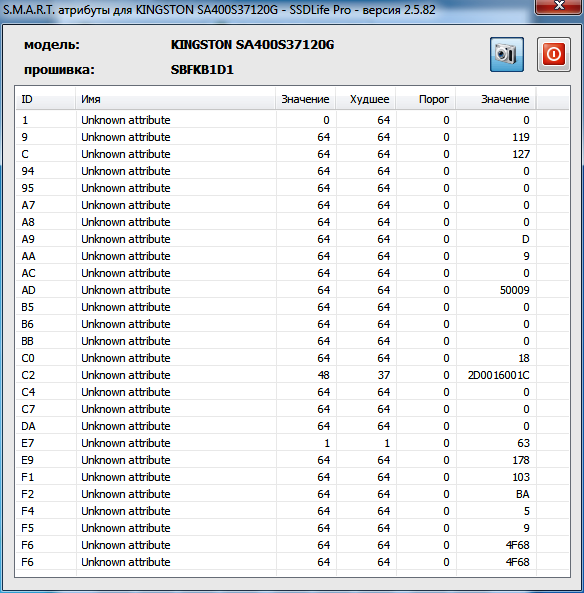Screen dimensions: 584x593
Task: Click raw value 2D0016001C
Action: pyautogui.click(x=499, y=375)
